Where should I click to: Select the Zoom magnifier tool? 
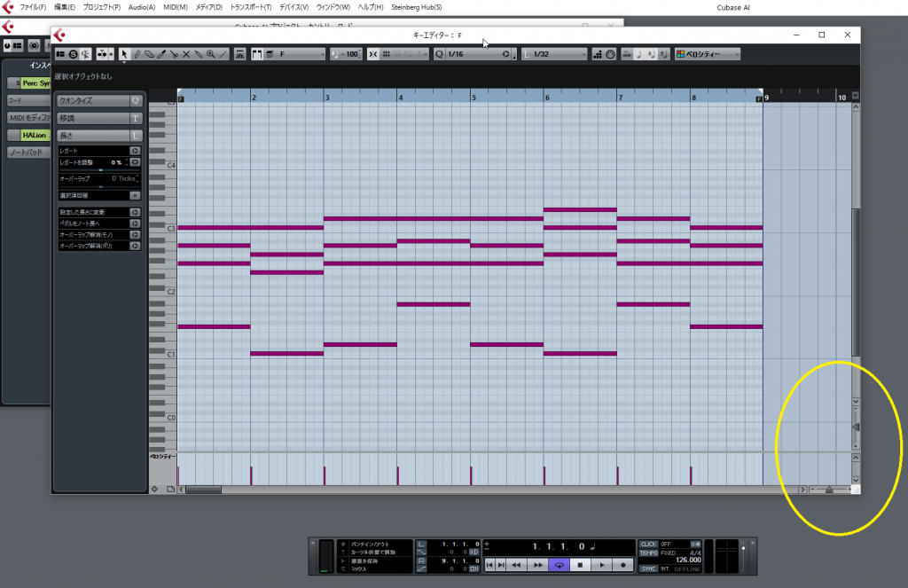coord(211,54)
